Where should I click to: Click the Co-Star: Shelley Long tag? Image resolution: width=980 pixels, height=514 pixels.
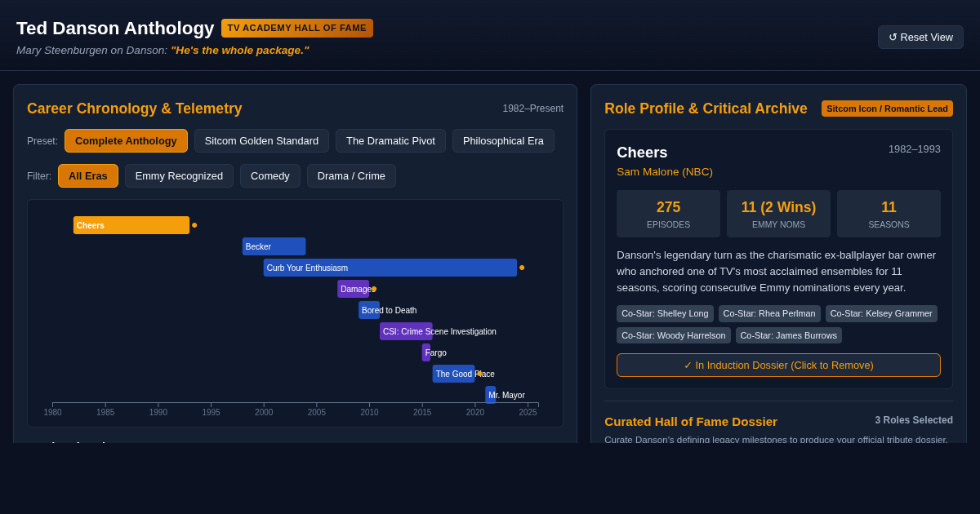click(x=665, y=313)
